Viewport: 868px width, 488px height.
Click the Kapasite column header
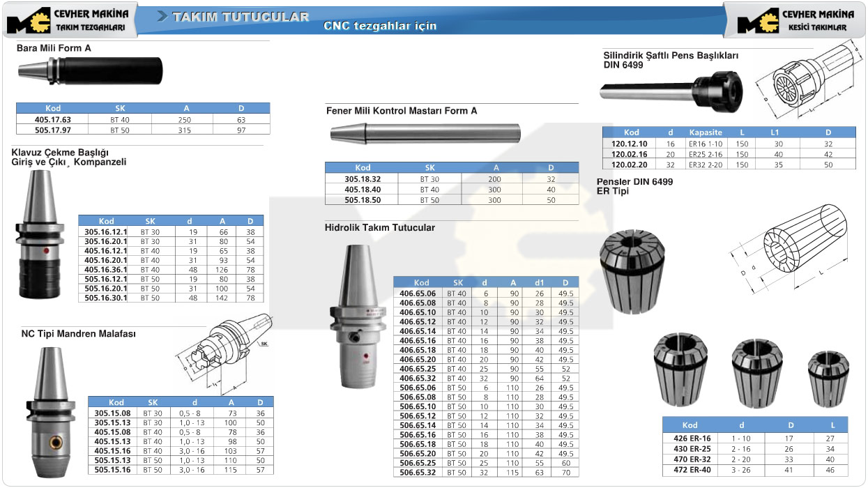coord(705,132)
